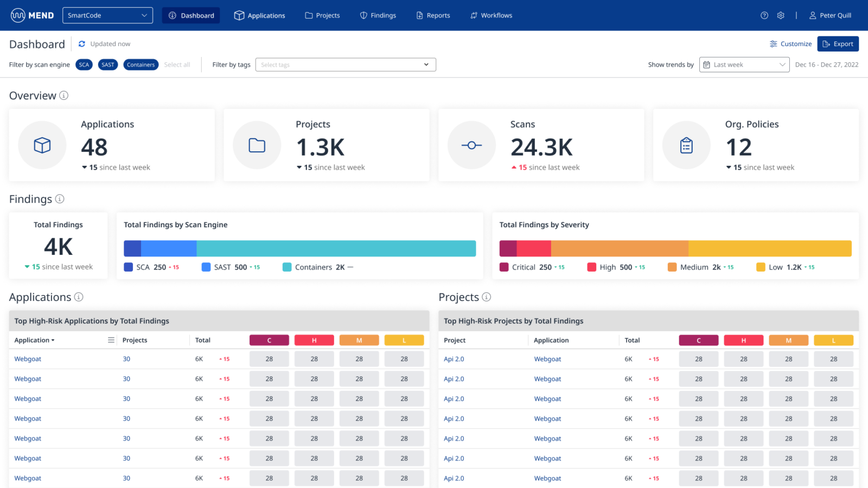The height and width of the screenshot is (488, 868).
Task: Toggle the Containers scan engine filter
Action: (141, 65)
